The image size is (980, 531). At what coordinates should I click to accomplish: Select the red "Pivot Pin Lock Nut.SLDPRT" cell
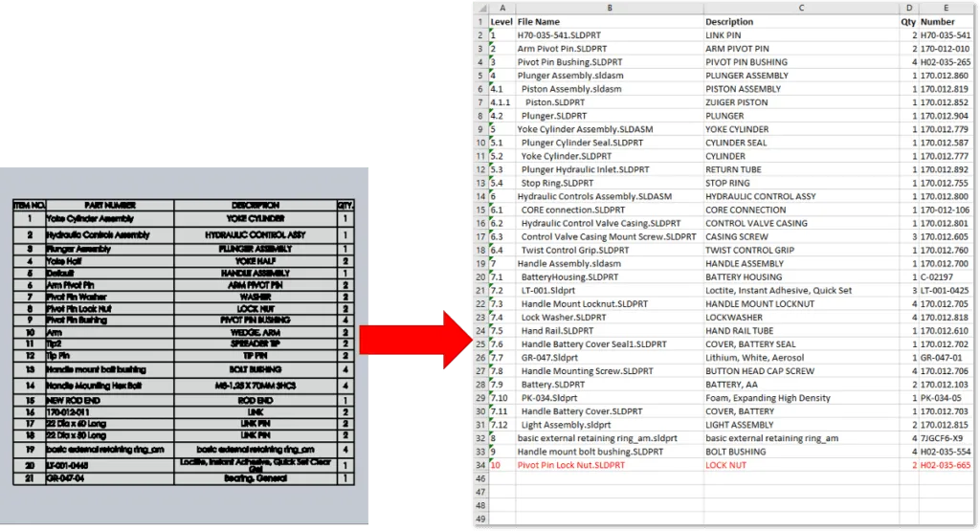(x=575, y=465)
